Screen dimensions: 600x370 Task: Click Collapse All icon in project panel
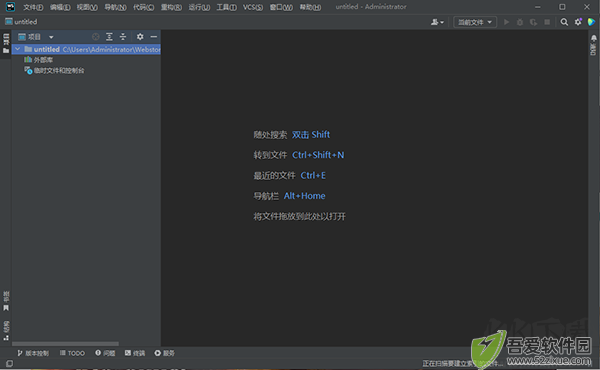[x=123, y=37]
